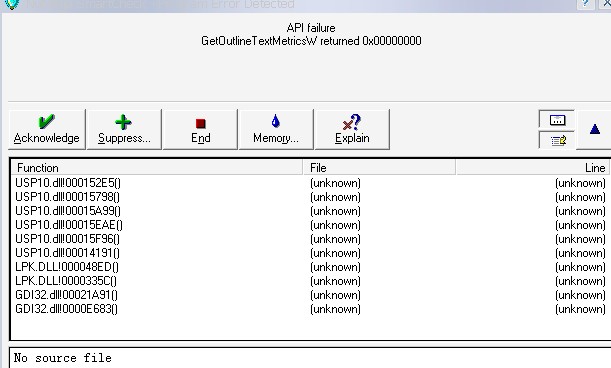This screenshot has width=611, height=368.
Task: Sort by the Line column header
Action: [x=533, y=168]
